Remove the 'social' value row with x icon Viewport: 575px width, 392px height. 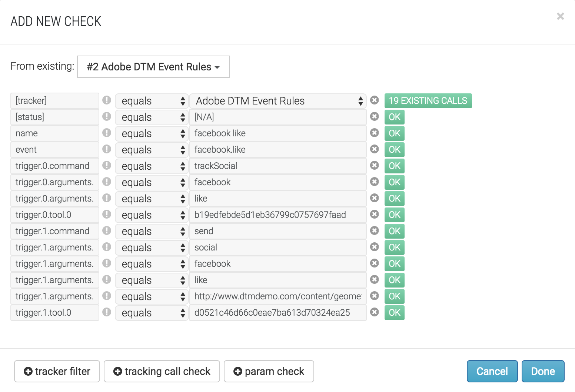(x=375, y=247)
